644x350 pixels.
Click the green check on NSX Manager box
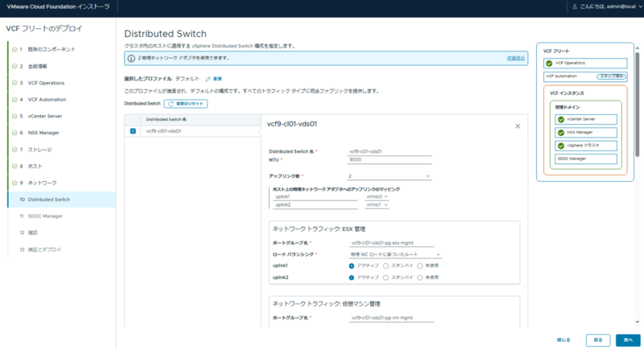[561, 133]
